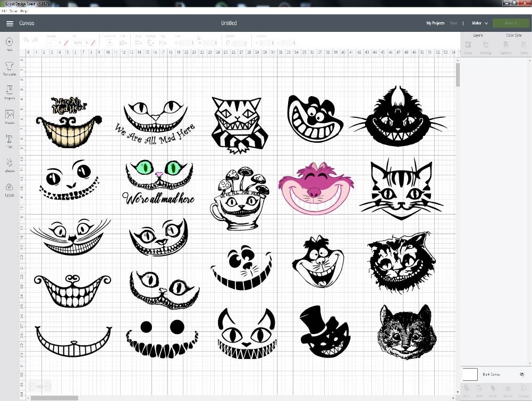This screenshot has height=401, width=532.
Task: Switch to the Layers tab
Action: (478, 35)
